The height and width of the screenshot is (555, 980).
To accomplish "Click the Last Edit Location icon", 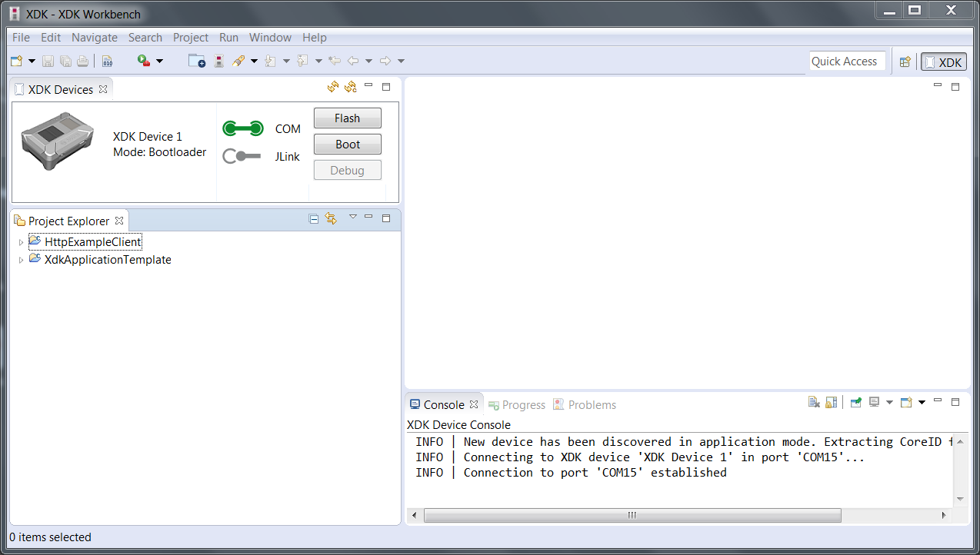I will pos(335,61).
